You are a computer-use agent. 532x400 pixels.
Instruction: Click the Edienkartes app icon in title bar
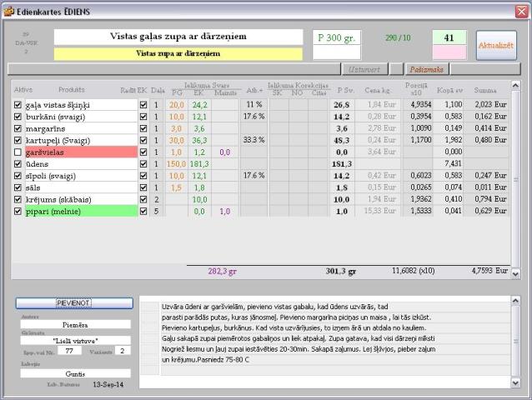(9, 11)
